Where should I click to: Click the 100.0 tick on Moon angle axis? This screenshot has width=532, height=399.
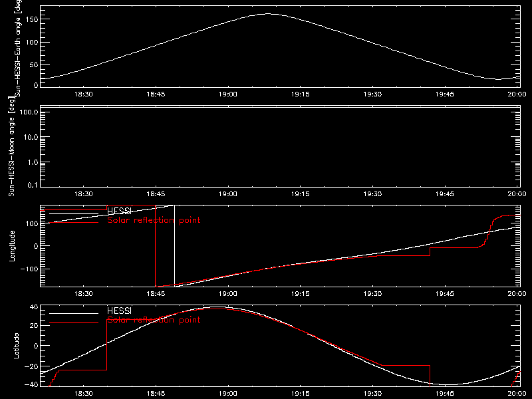coord(29,112)
